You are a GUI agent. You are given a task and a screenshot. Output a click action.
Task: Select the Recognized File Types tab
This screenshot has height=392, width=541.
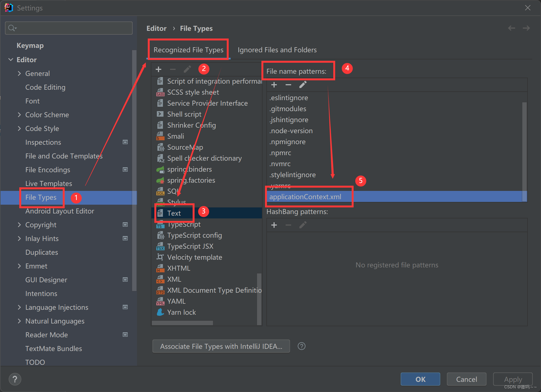click(x=188, y=50)
